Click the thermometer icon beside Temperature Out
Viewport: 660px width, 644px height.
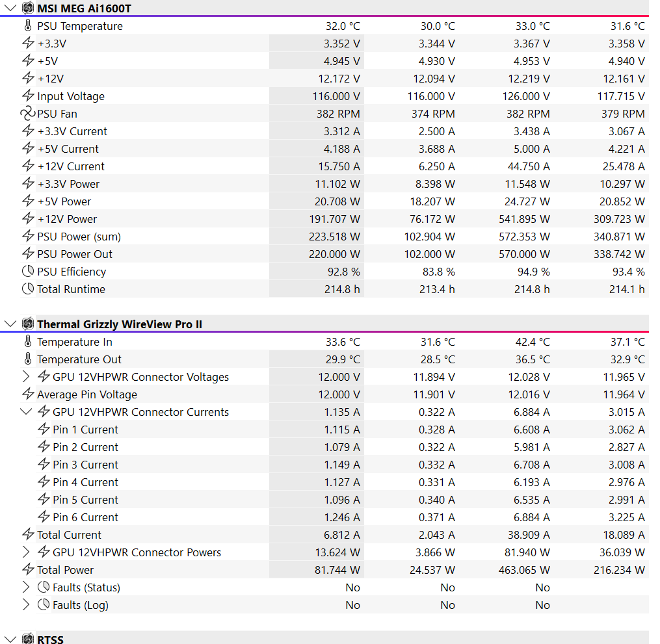pyautogui.click(x=28, y=359)
